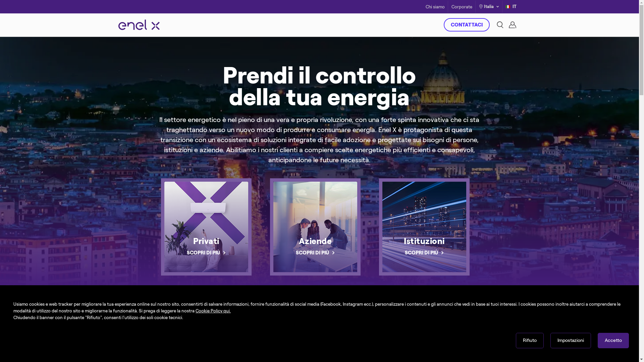
Task: Open the Chi siamo menu item
Action: point(435,7)
